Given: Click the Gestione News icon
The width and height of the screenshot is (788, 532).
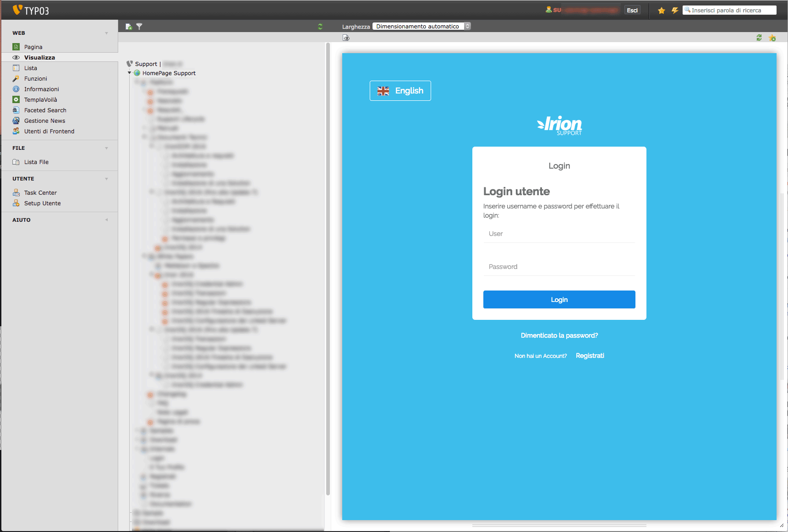Looking at the screenshot, I should 16,121.
